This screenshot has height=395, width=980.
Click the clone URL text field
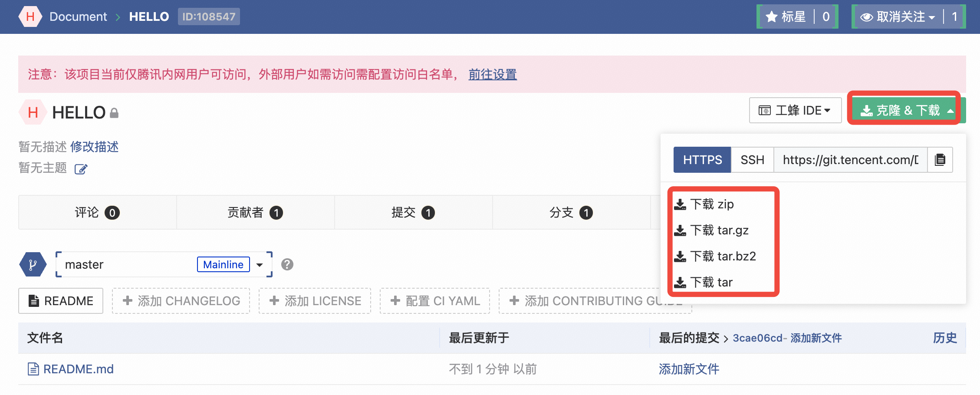tap(850, 160)
